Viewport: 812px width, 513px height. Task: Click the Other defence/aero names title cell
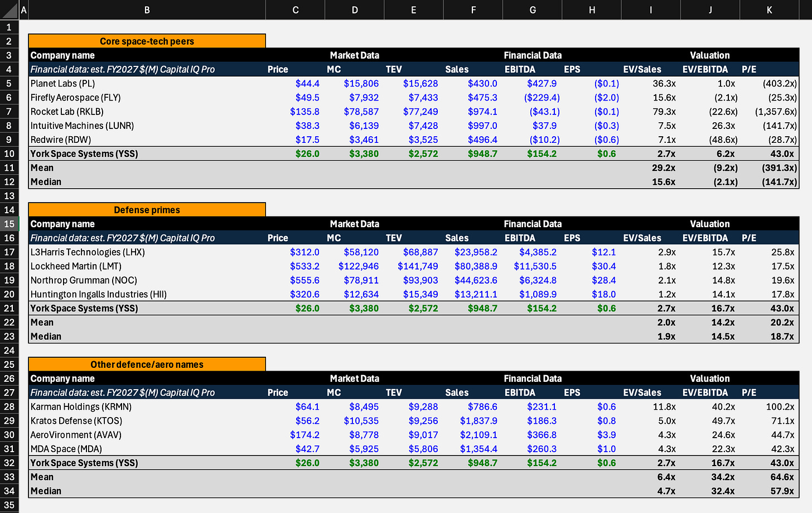pos(147,365)
